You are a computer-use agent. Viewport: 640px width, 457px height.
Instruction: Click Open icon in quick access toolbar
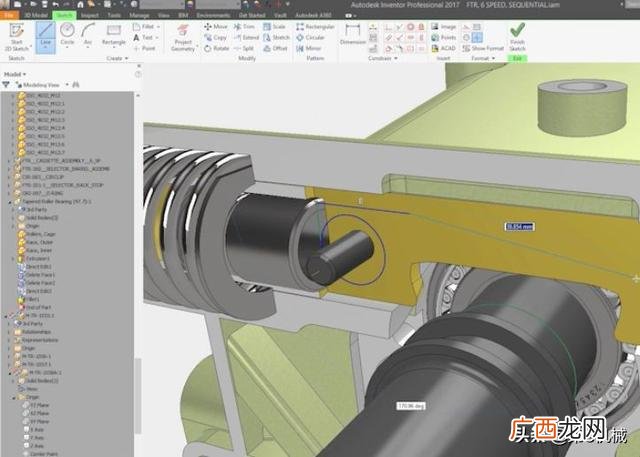click(33, 4)
